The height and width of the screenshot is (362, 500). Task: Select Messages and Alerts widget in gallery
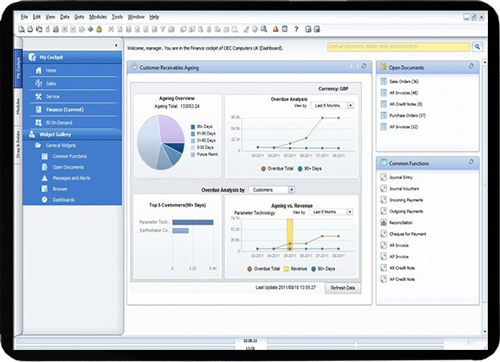pyautogui.click(x=71, y=178)
